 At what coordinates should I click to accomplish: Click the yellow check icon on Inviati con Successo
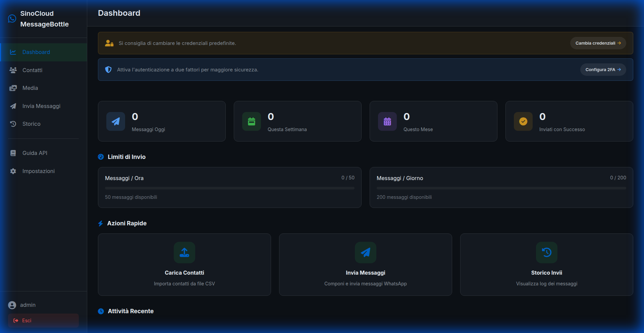tap(523, 121)
